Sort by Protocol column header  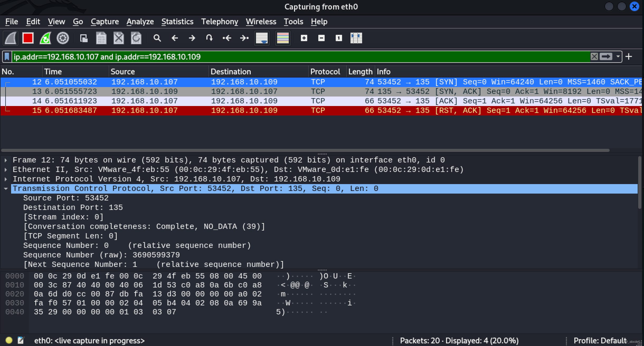pyautogui.click(x=328, y=72)
